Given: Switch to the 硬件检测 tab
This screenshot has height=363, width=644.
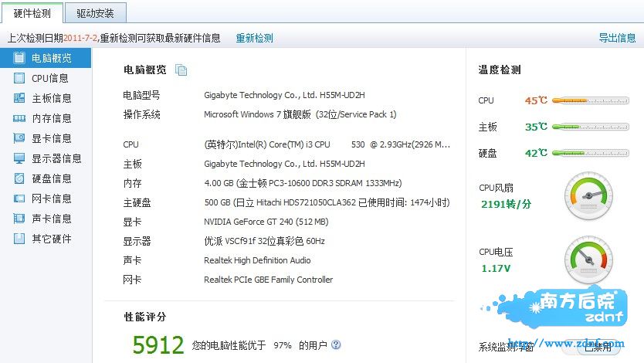Looking at the screenshot, I should pos(32,13).
